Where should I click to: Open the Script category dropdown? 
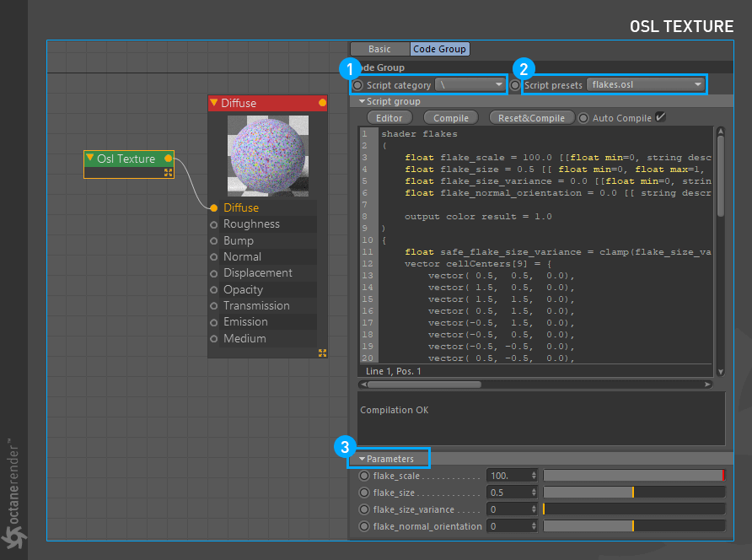pyautogui.click(x=470, y=85)
